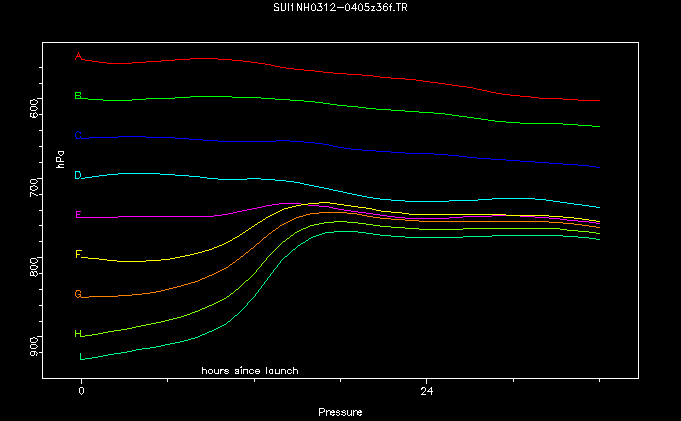This screenshot has width=681, height=421.
Task: Select the trajectory label H
Action: click(x=78, y=334)
